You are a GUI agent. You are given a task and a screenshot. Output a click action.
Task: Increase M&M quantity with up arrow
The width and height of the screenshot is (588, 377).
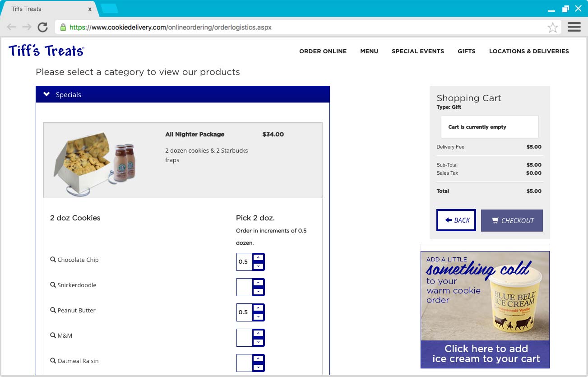coord(258,333)
